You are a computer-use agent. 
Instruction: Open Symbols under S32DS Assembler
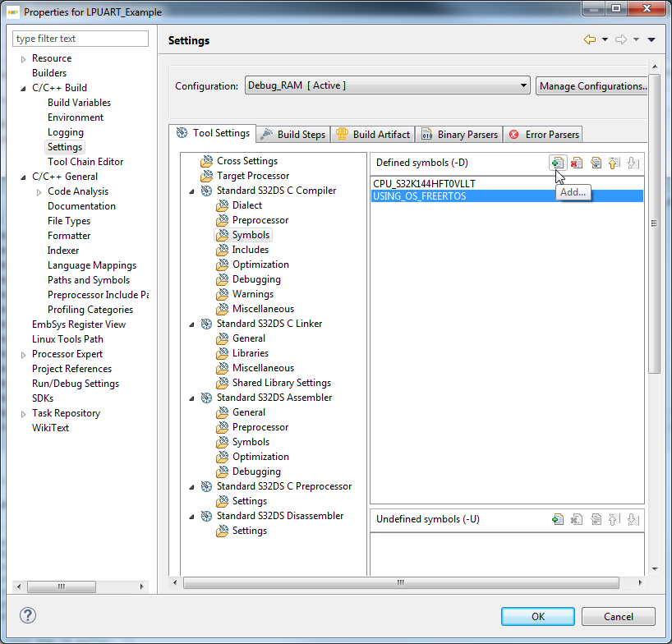pos(251,442)
